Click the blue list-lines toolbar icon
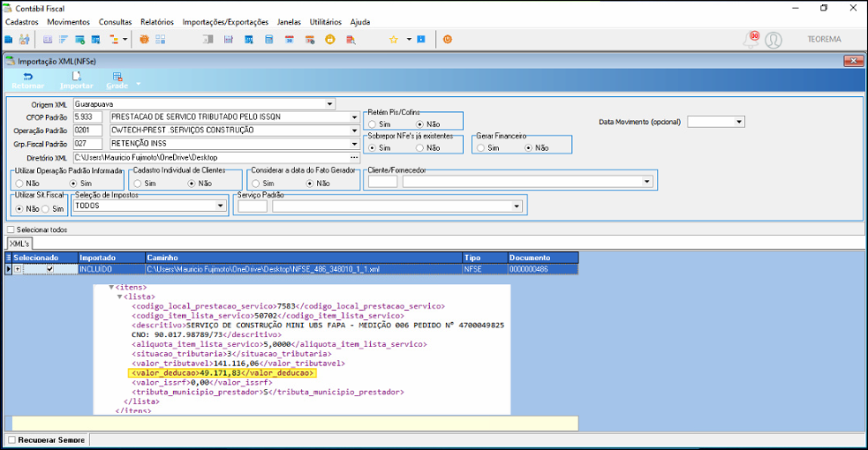Screen dimensions: 868x450 click(x=63, y=39)
